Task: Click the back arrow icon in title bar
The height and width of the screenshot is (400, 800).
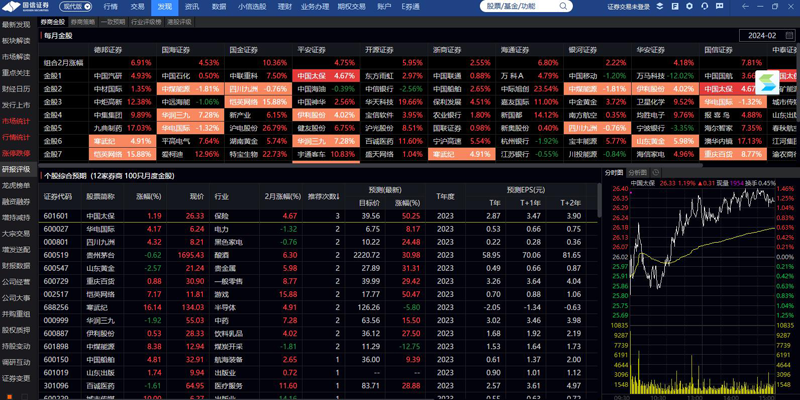Action: [745, 7]
